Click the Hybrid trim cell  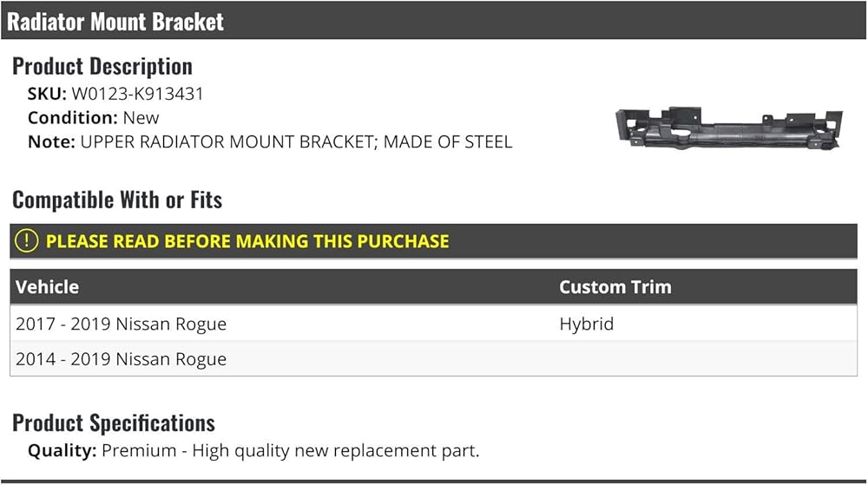pyautogui.click(x=586, y=324)
